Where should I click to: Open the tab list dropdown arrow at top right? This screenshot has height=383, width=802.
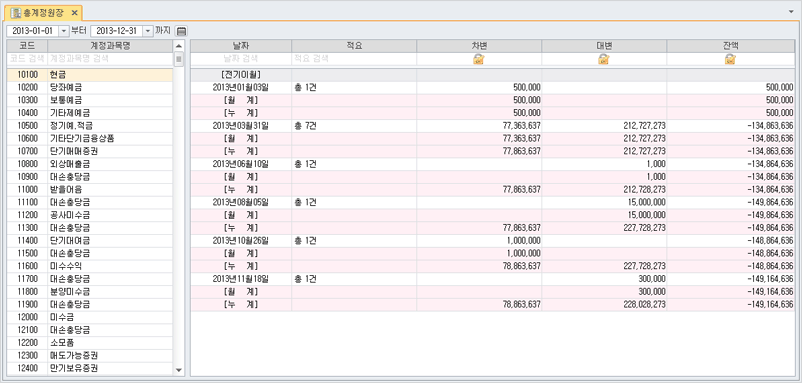(792, 11)
